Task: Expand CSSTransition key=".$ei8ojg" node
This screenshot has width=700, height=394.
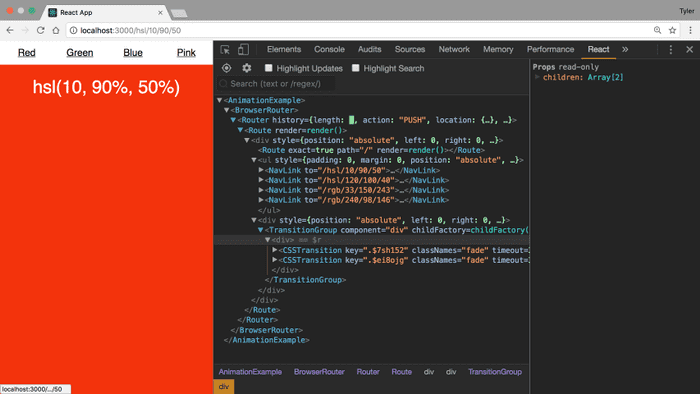Action: point(275,260)
